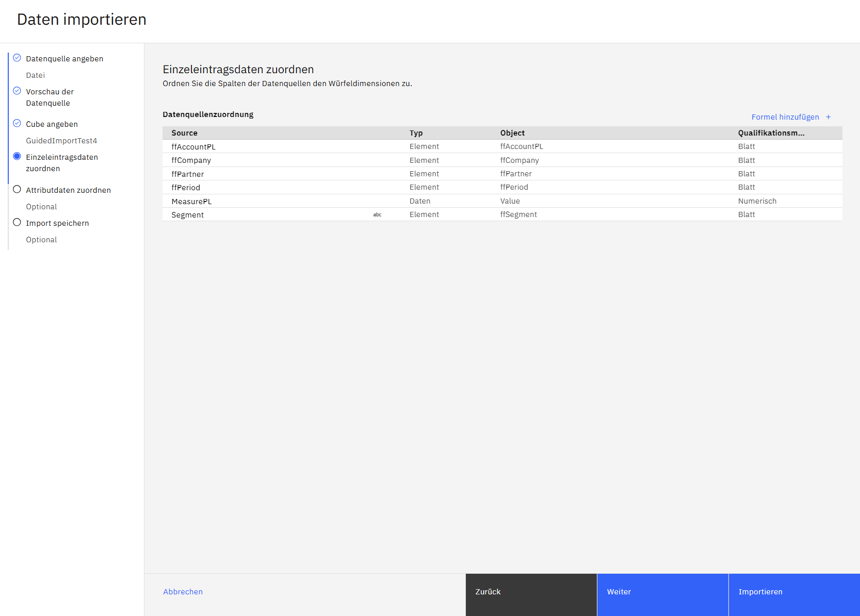Select the ffAccountPL source row
The width and height of the screenshot is (860, 616).
(193, 147)
